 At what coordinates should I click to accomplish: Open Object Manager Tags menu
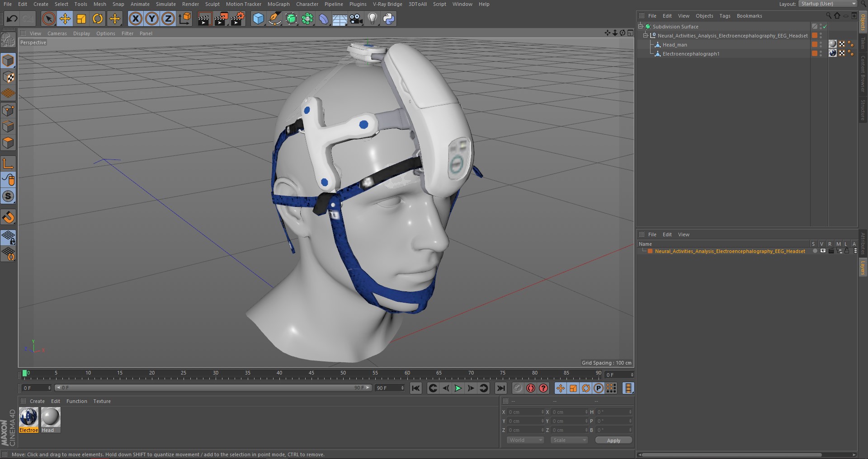[x=725, y=16]
